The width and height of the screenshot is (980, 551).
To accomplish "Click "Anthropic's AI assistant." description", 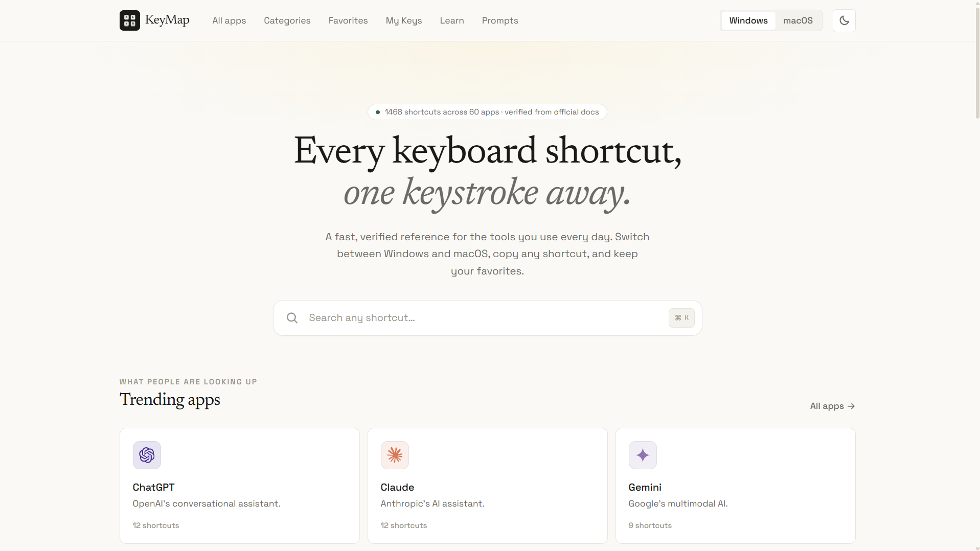I will (x=432, y=503).
